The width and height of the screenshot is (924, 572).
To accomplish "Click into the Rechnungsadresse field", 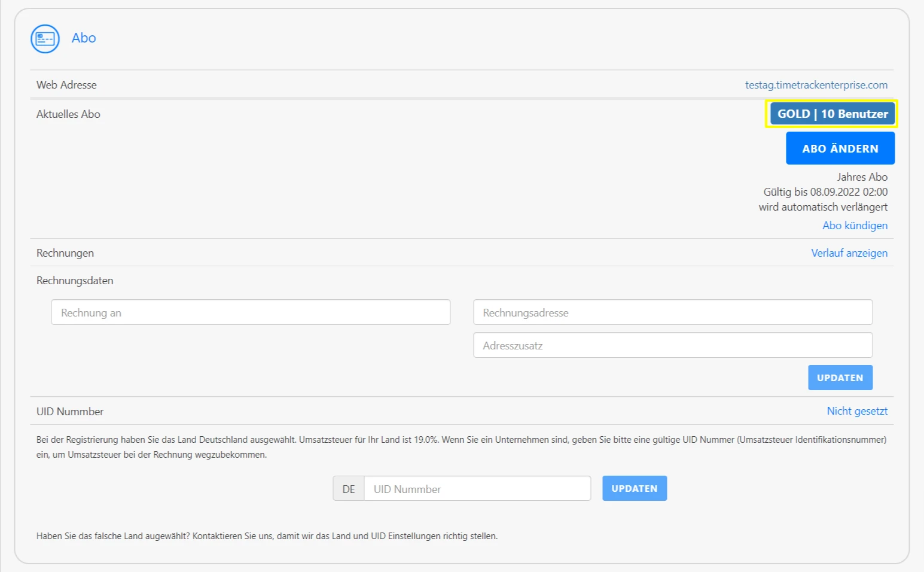I will (672, 312).
